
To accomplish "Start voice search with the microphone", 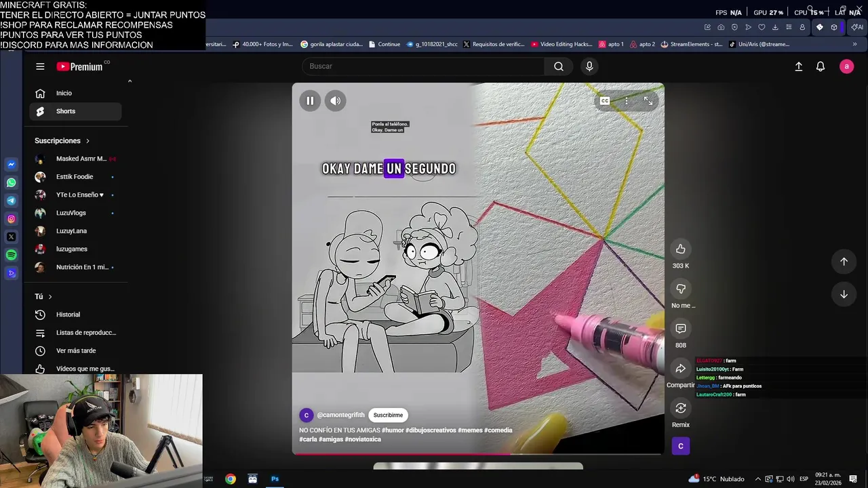I will (x=589, y=66).
